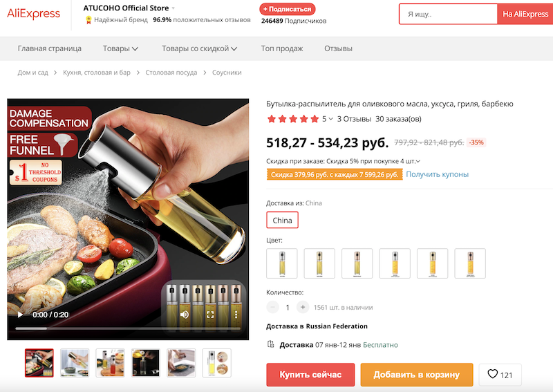Select China as shipping origin
This screenshot has width=553, height=392.
click(x=283, y=221)
